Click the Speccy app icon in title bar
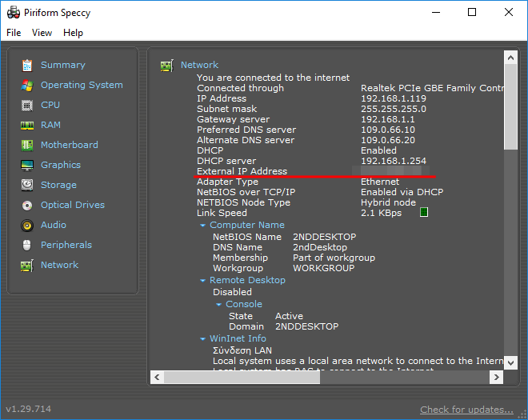 (14, 13)
